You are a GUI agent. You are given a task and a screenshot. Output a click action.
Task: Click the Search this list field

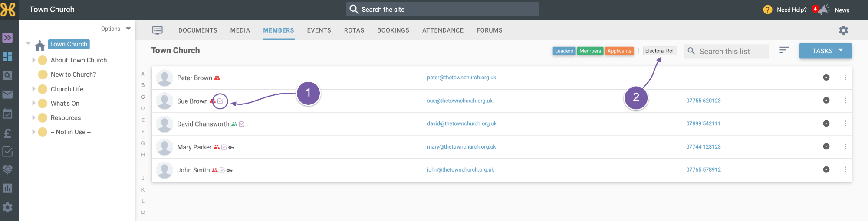[x=727, y=51]
